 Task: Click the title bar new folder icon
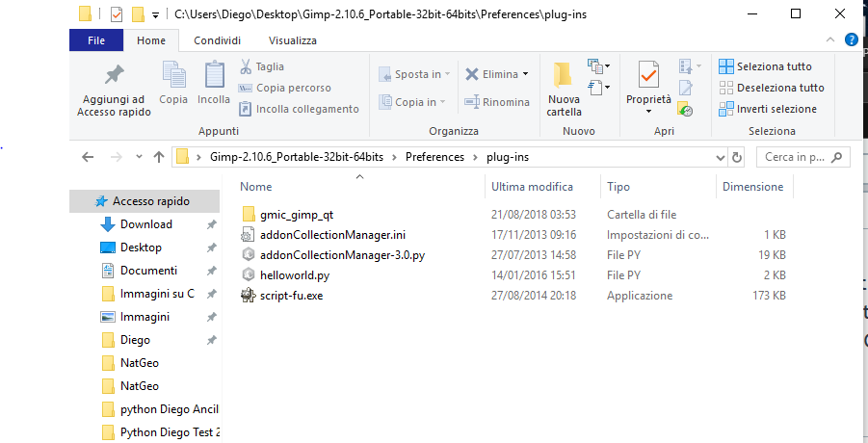pos(138,14)
